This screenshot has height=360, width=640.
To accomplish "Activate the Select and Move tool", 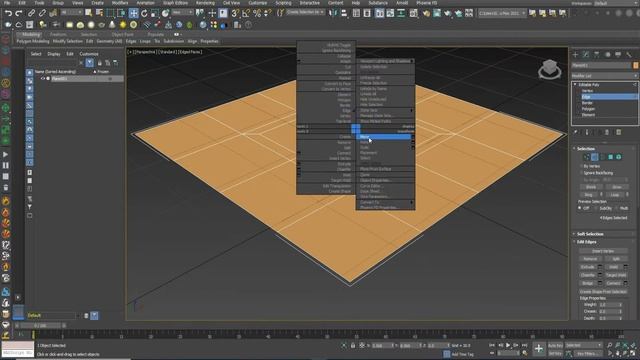I will coord(133,13).
